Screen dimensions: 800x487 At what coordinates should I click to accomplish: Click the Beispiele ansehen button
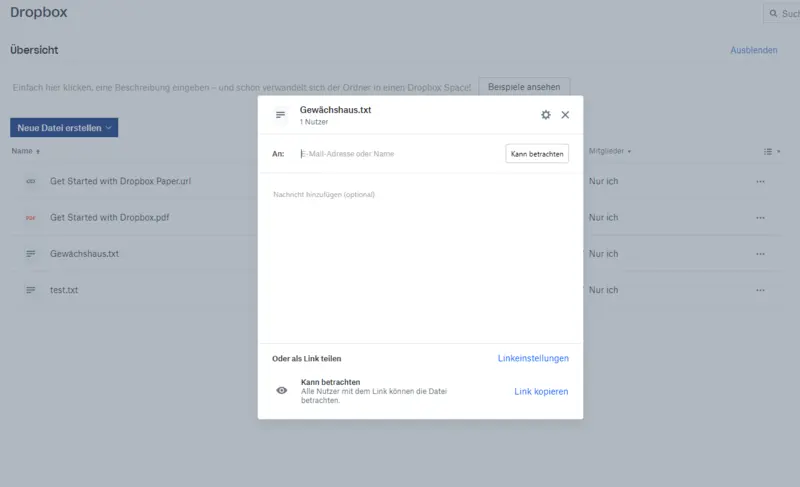(524, 88)
